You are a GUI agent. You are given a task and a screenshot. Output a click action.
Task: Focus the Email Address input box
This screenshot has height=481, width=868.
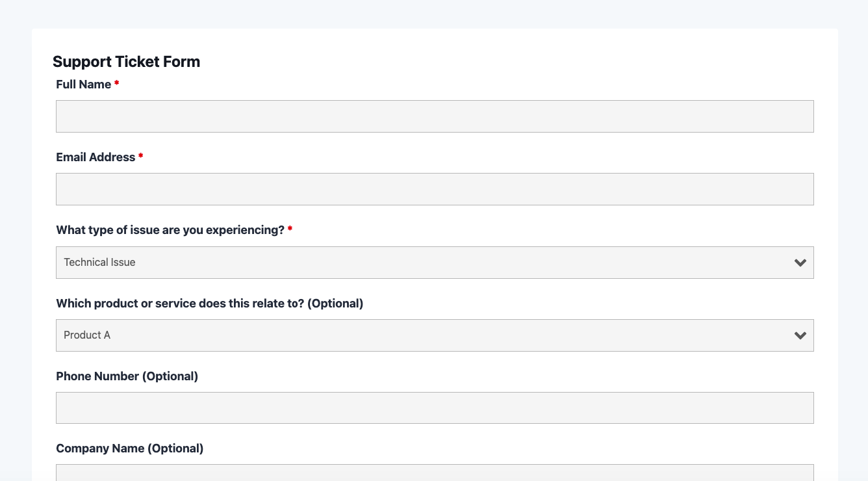click(x=434, y=189)
